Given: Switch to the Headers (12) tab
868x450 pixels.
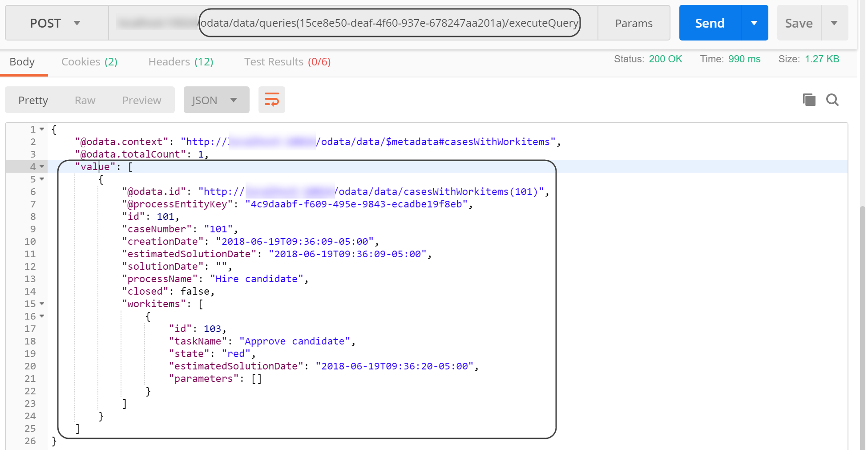Looking at the screenshot, I should tap(181, 62).
